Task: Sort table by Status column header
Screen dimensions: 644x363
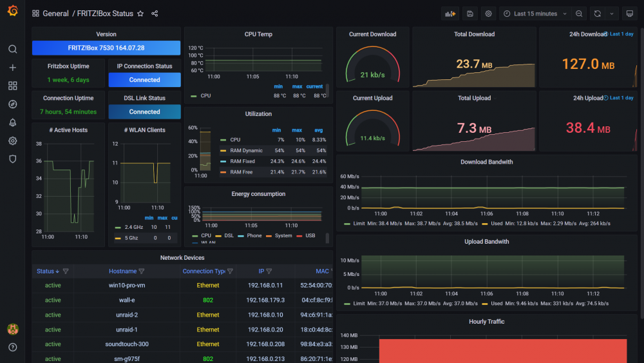Action: click(x=48, y=271)
